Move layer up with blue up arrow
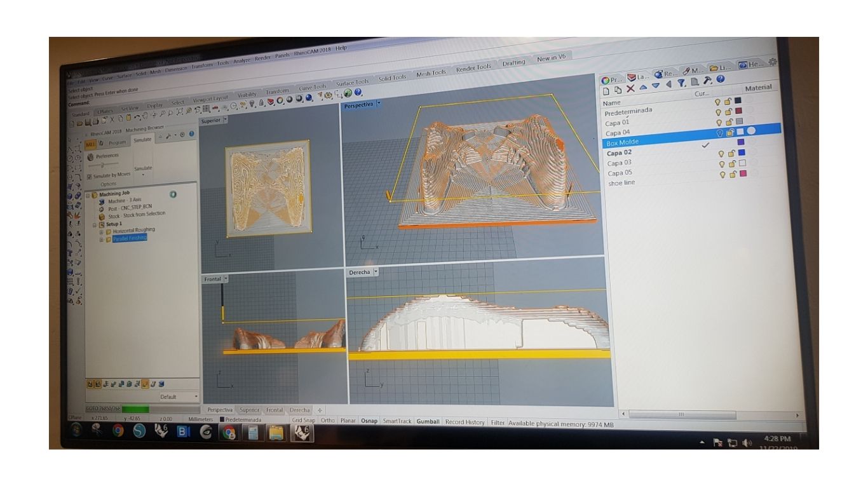Screen dimensions: 868x488 point(643,88)
